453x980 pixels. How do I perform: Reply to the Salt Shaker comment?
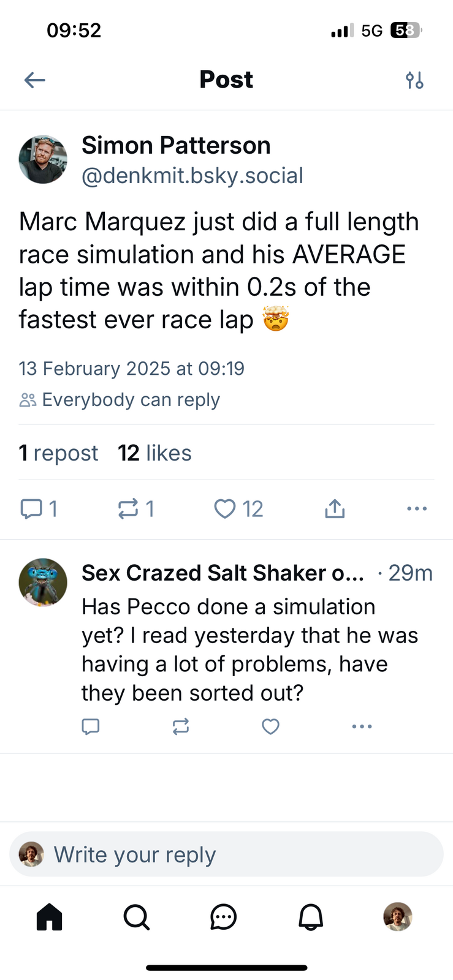pyautogui.click(x=91, y=726)
